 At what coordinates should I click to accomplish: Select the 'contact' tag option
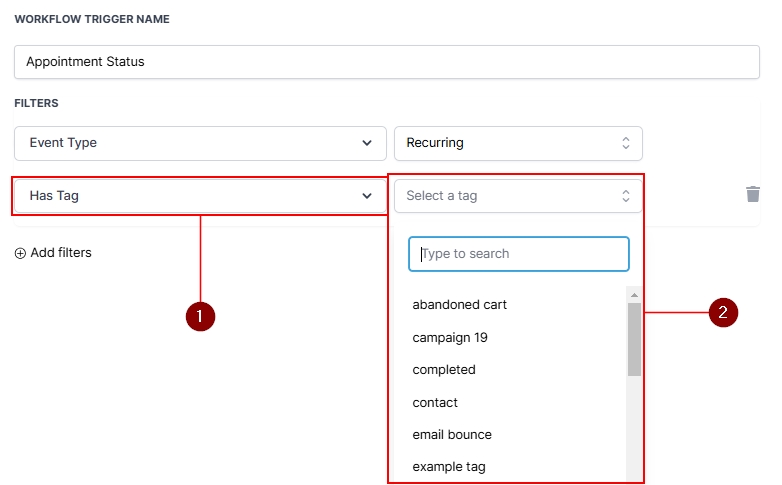435,403
